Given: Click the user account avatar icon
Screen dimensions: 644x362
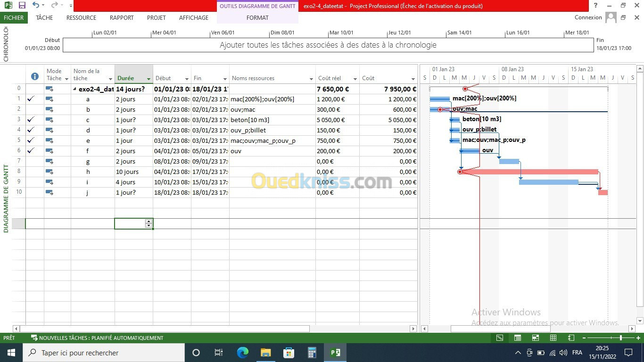Looking at the screenshot, I should point(611,17).
